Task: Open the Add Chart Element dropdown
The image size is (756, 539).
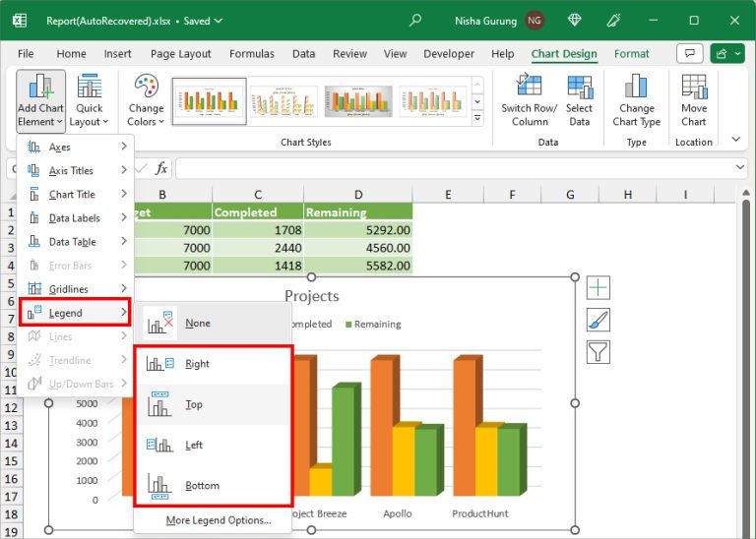Action: (x=40, y=100)
